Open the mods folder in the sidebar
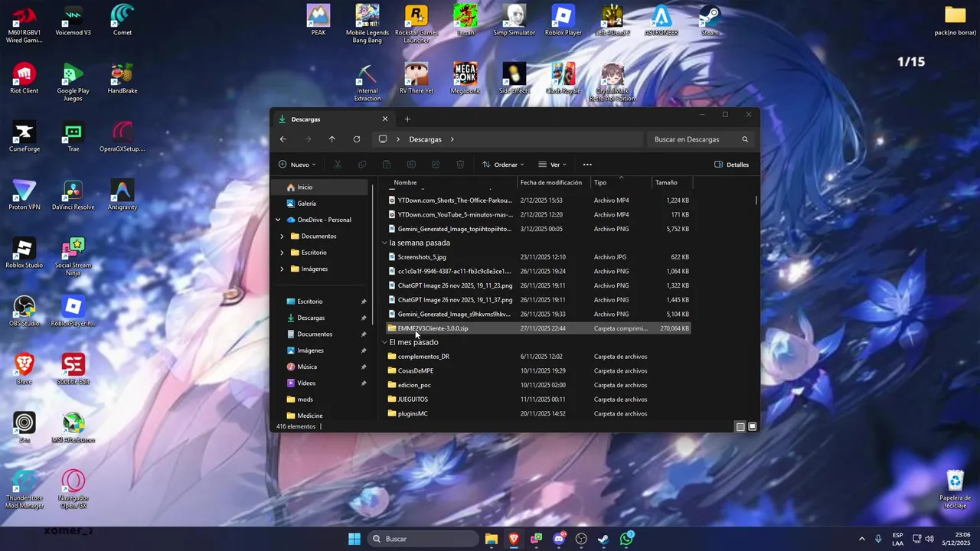 pyautogui.click(x=320, y=399)
